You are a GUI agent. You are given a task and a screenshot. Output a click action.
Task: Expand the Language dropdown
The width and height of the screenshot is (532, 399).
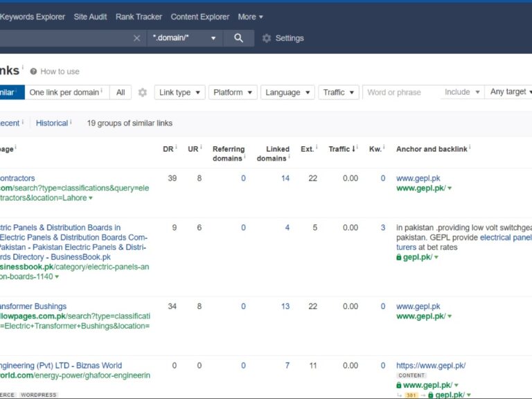[287, 92]
